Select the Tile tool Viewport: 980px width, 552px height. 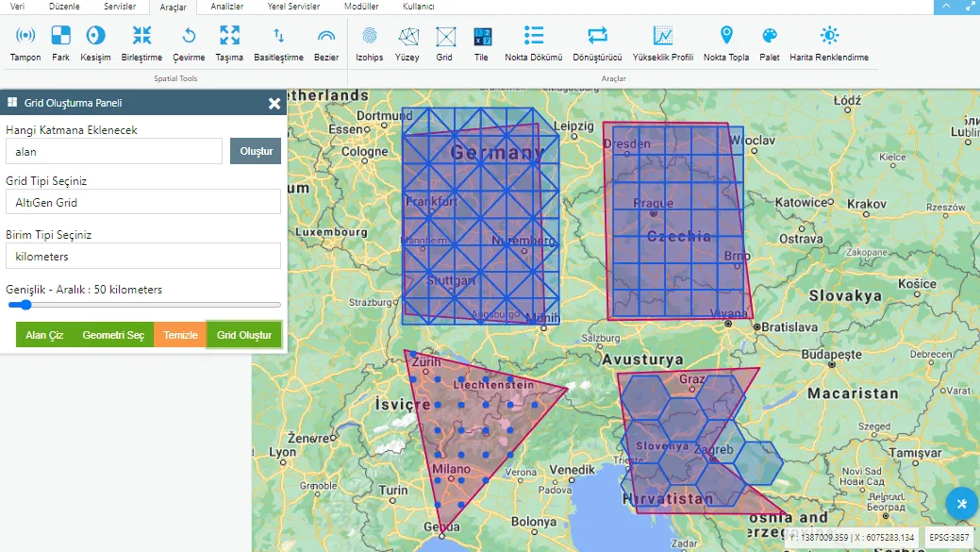(x=481, y=43)
